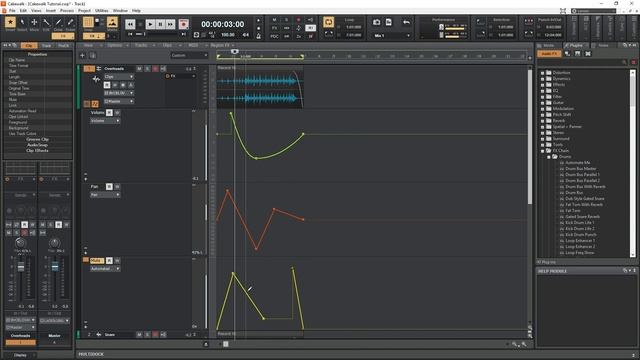This screenshot has height=360, width=640.
Task: Toggle Write on Volume automation lane
Action: pos(117,113)
